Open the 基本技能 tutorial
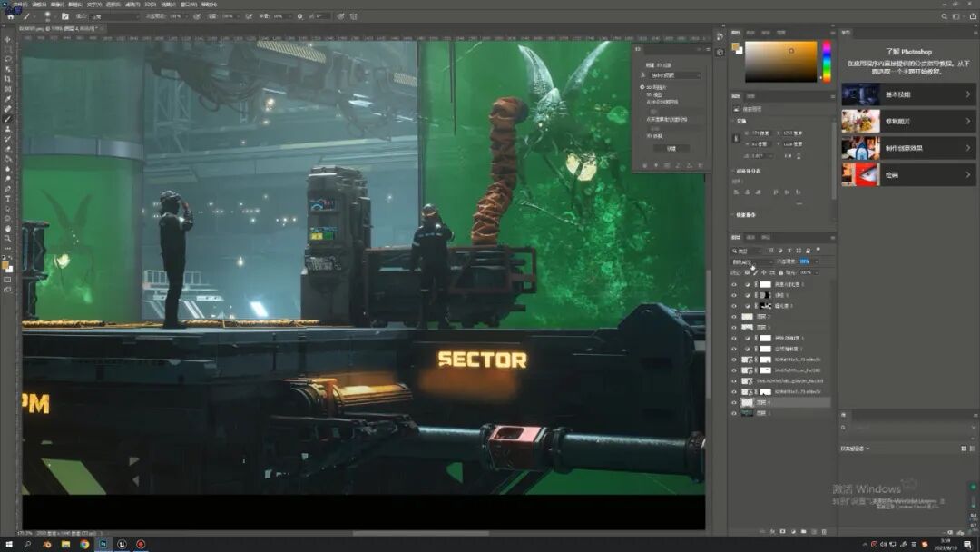 click(908, 94)
